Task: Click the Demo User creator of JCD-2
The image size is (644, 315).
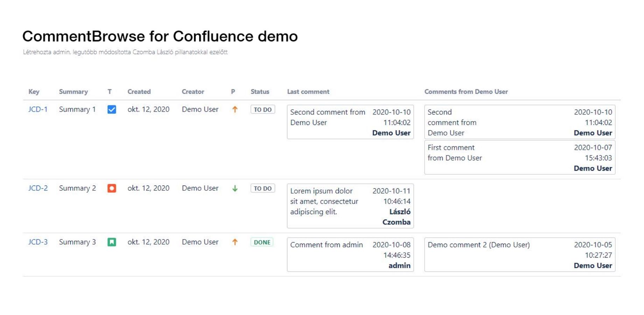Action: pos(200,188)
